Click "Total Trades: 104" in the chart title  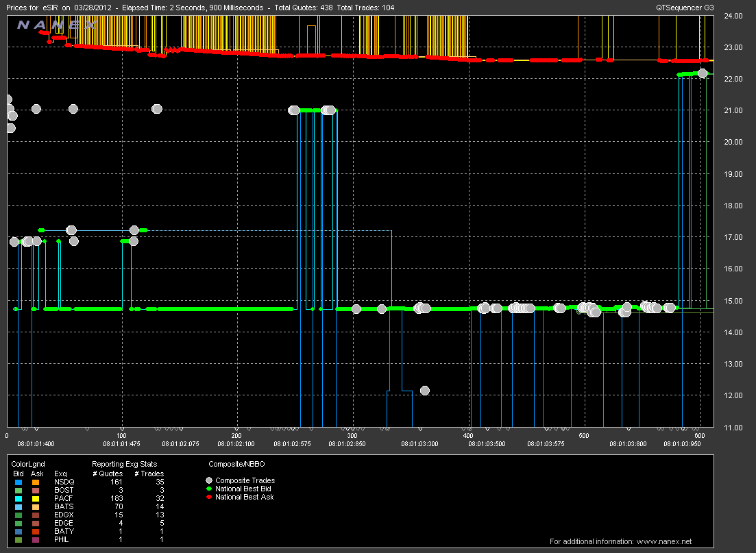(365, 8)
